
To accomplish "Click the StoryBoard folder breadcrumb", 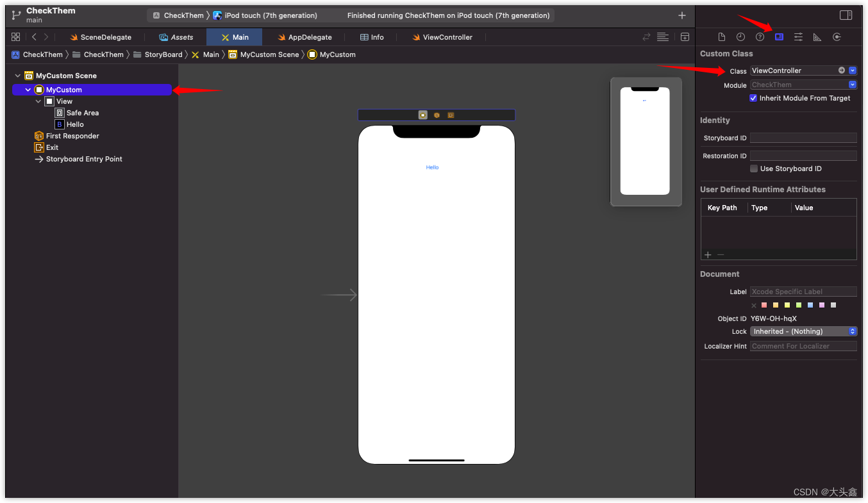I will coord(158,54).
